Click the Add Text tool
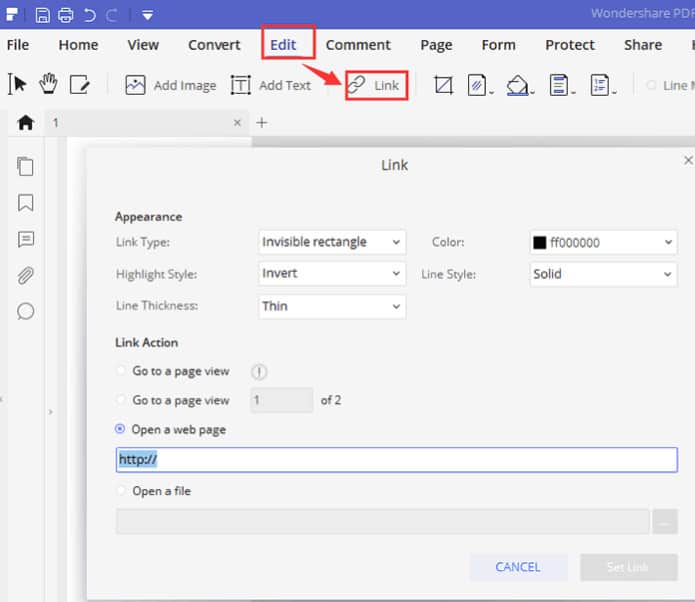The height and width of the screenshot is (602, 695). pyautogui.click(x=271, y=85)
